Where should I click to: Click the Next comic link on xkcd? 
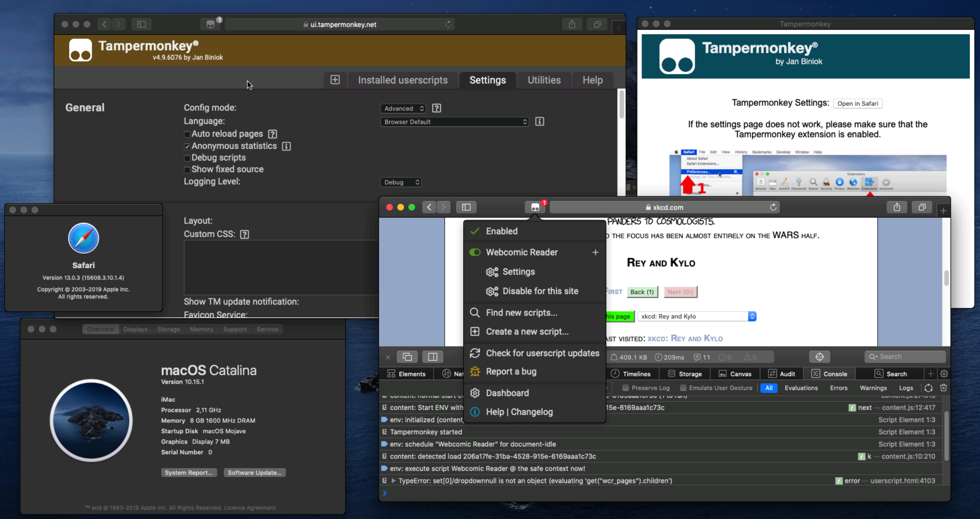pyautogui.click(x=680, y=292)
